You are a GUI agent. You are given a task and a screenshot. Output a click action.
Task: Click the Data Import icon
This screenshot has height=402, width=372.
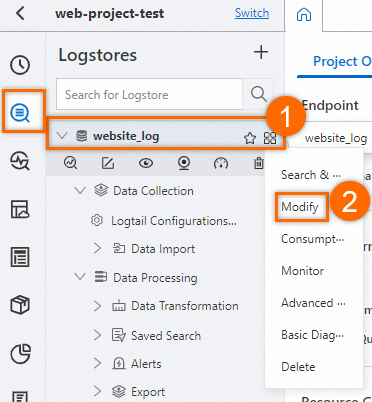pos(119,248)
